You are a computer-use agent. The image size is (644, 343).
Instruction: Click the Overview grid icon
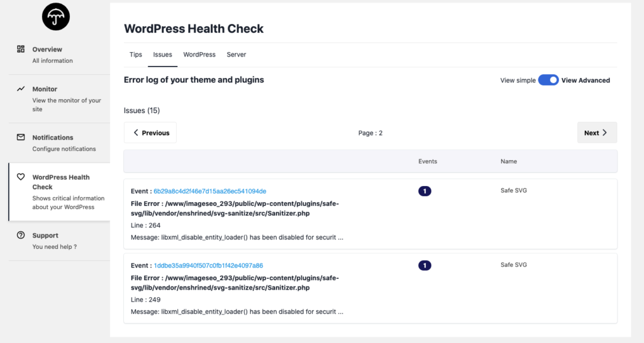pyautogui.click(x=21, y=49)
